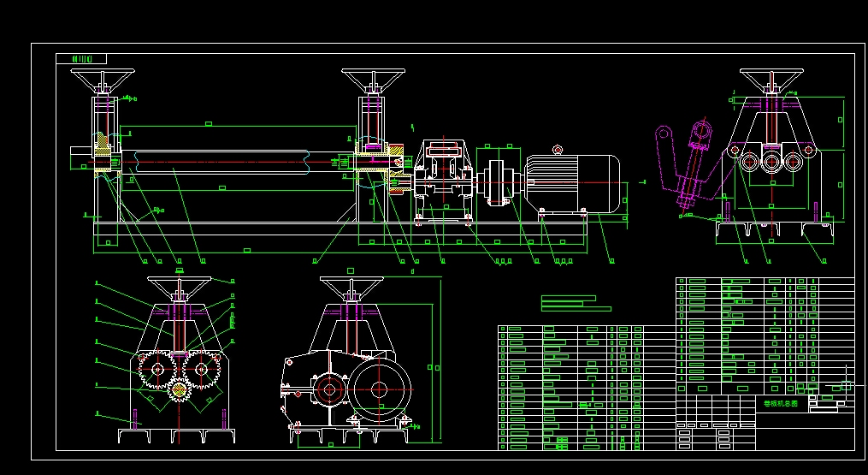
Task: Select the shaft coupling between gearbox and motor
Action: click(x=497, y=183)
